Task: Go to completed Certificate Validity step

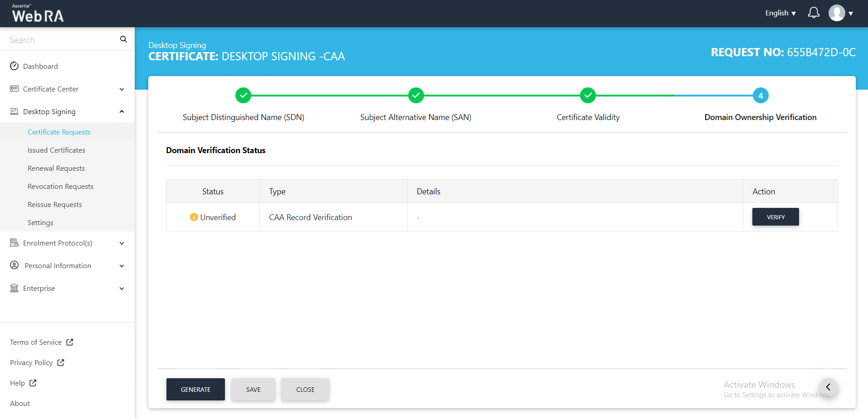Action: pos(588,96)
